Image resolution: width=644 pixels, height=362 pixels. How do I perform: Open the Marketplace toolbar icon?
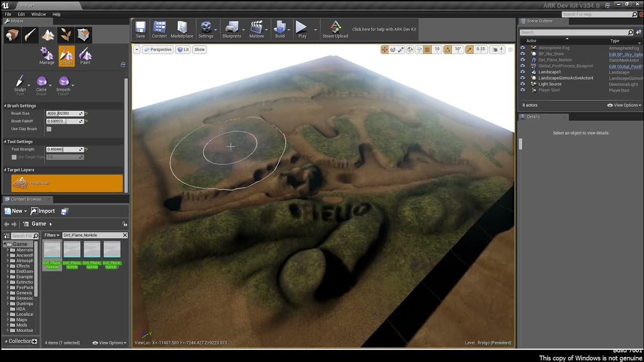coord(182,29)
